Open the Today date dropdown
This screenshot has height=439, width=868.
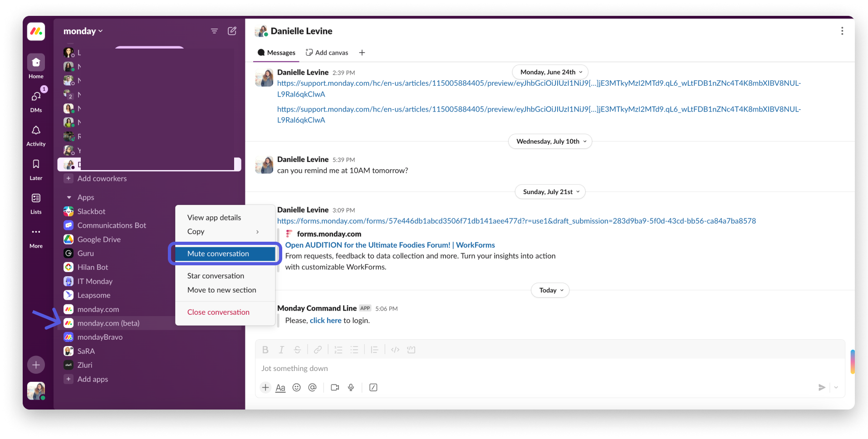point(550,290)
